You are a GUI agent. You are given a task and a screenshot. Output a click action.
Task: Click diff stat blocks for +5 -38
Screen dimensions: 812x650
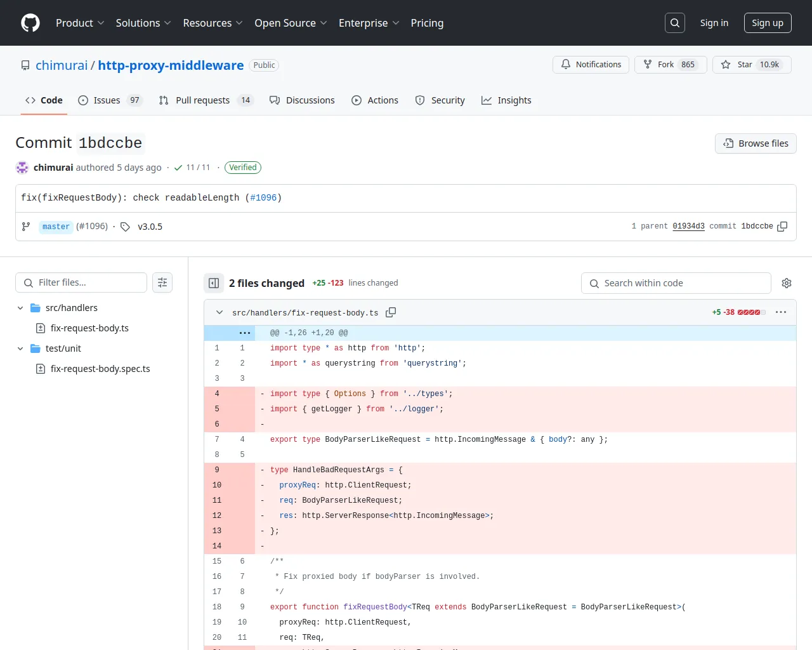[x=752, y=312]
